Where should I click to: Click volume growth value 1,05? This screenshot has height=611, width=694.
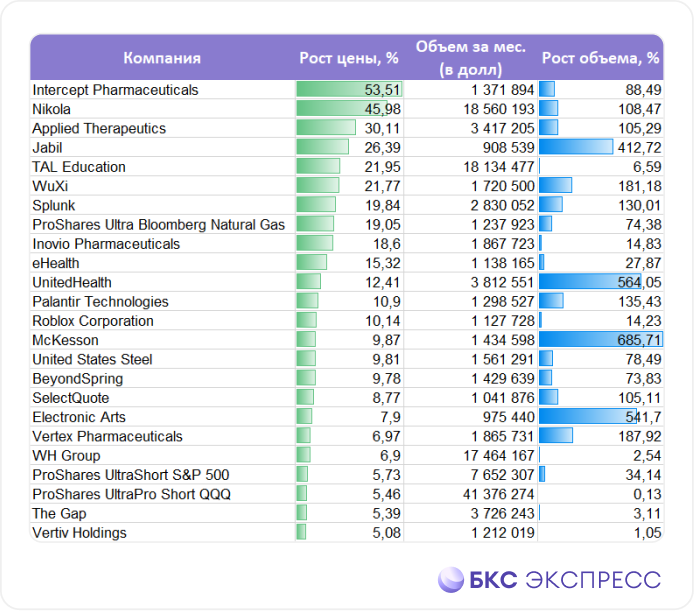point(648,533)
